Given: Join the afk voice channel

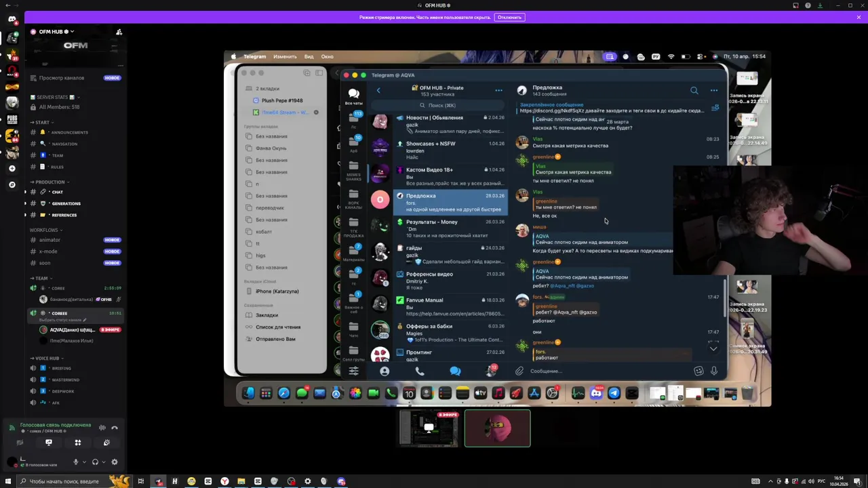Looking at the screenshot, I should (x=75, y=403).
